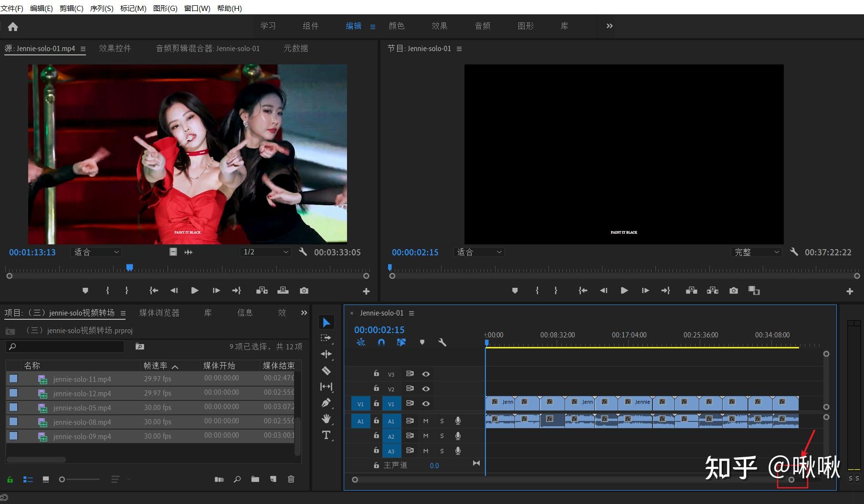This screenshot has height=504, width=864.
Task: Toggle Snap in timeline magnet icon
Action: tap(381, 342)
